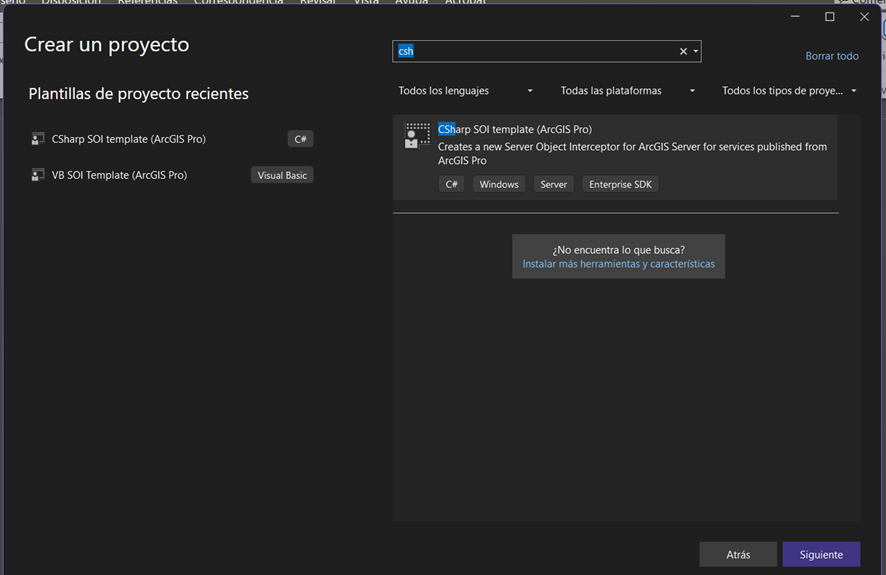
Task: Select VB SOI Template from recent templates
Action: click(119, 175)
